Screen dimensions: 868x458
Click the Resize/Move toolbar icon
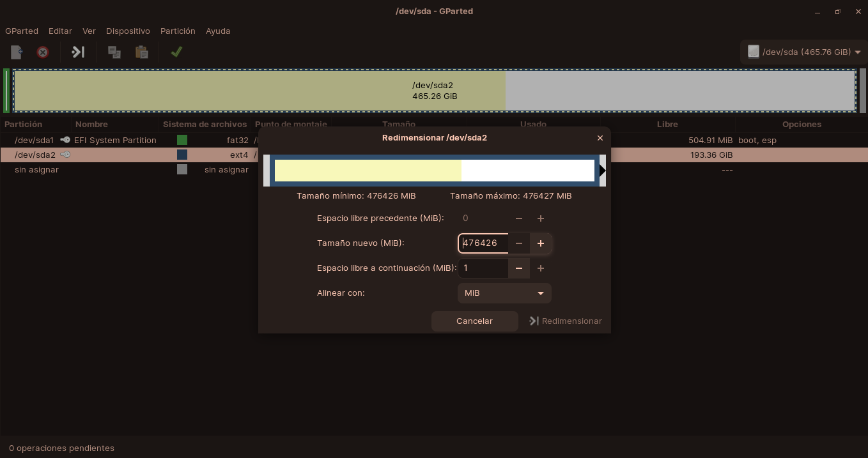click(x=78, y=52)
